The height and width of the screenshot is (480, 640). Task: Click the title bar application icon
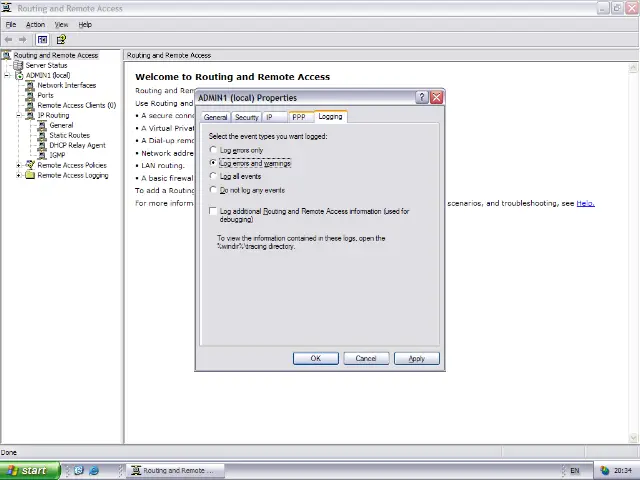[x=7, y=8]
